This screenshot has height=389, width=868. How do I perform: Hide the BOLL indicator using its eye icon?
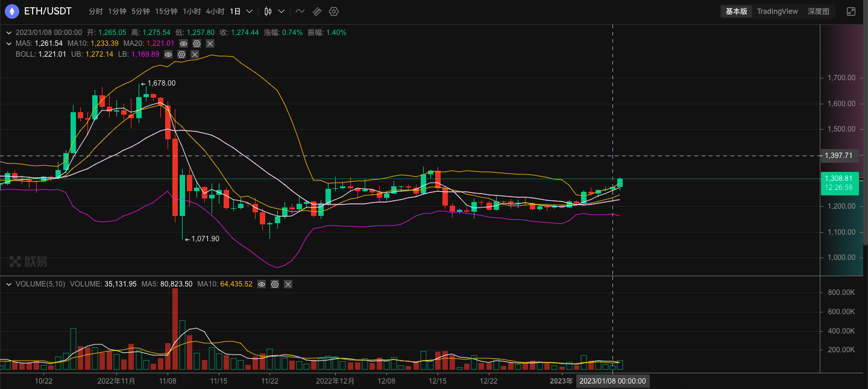tap(167, 54)
